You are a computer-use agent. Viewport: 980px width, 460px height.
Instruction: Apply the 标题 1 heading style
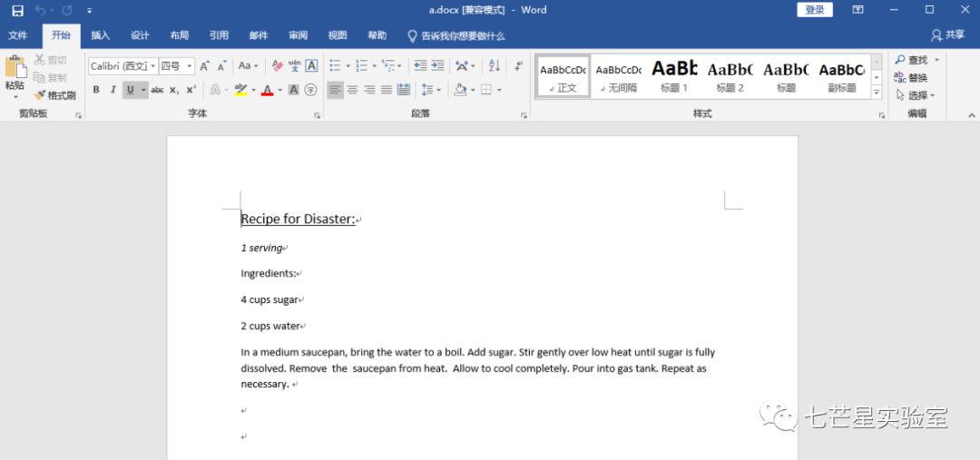[673, 76]
